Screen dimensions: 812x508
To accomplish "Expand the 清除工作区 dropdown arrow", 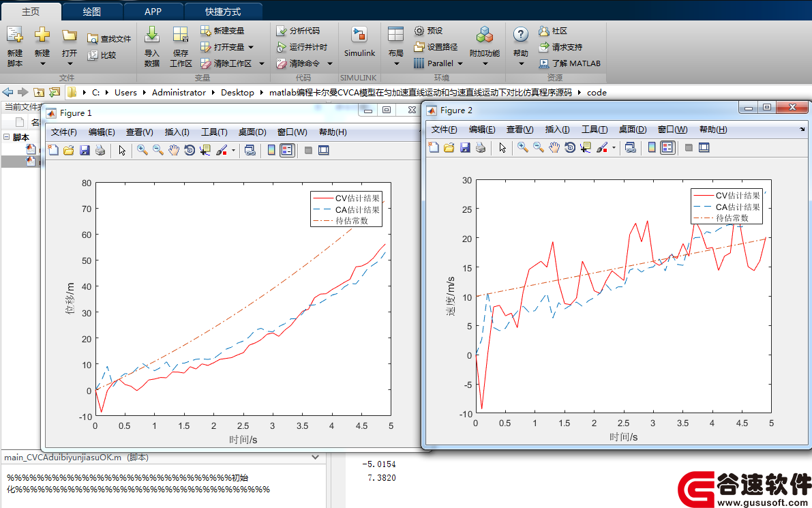I will (262, 63).
